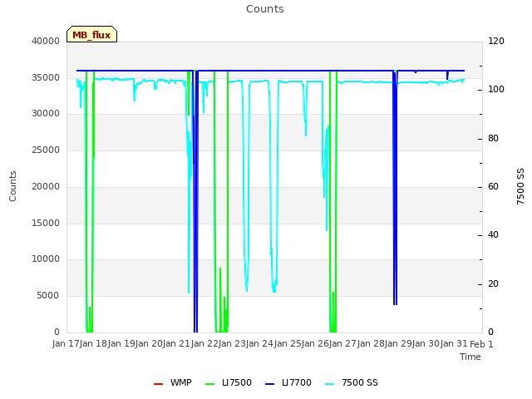Toggle the WMP series in legend

tap(172, 382)
